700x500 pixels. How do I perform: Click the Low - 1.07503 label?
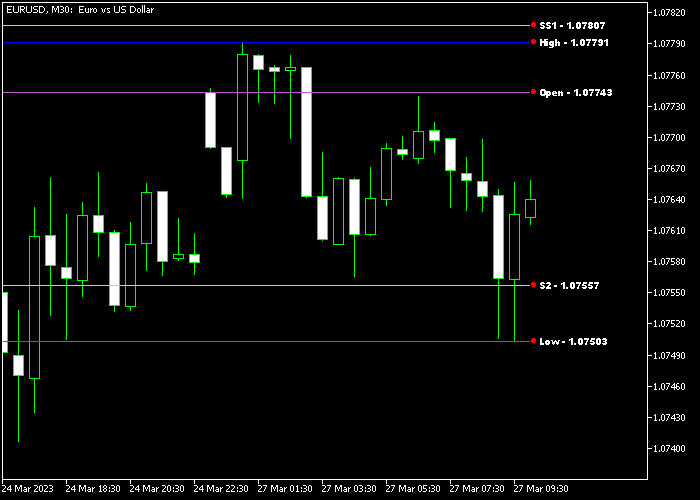point(573,342)
